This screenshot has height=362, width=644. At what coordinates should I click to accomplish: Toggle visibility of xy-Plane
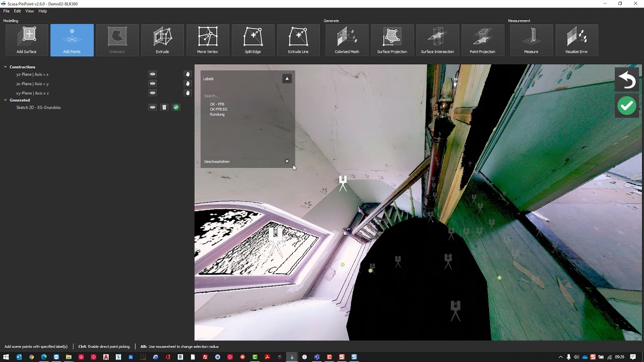152,93
